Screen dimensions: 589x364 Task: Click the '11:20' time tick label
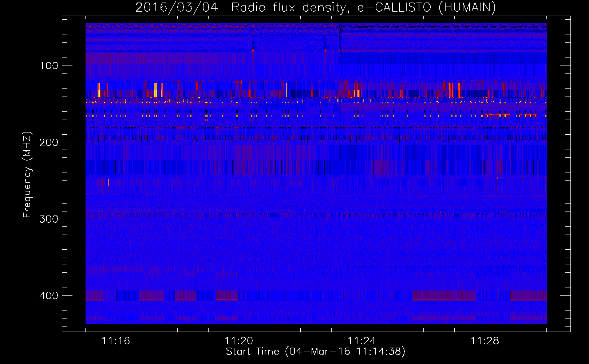click(239, 341)
